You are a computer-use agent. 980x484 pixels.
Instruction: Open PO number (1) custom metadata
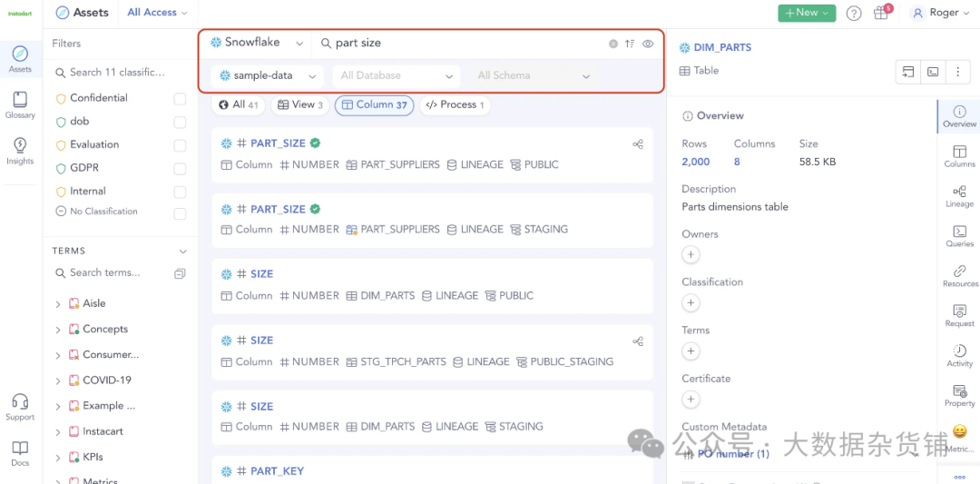coord(733,454)
